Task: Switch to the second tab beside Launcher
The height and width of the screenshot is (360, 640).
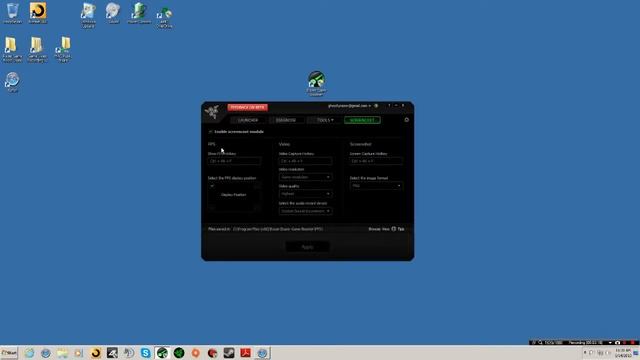Action: click(286, 120)
